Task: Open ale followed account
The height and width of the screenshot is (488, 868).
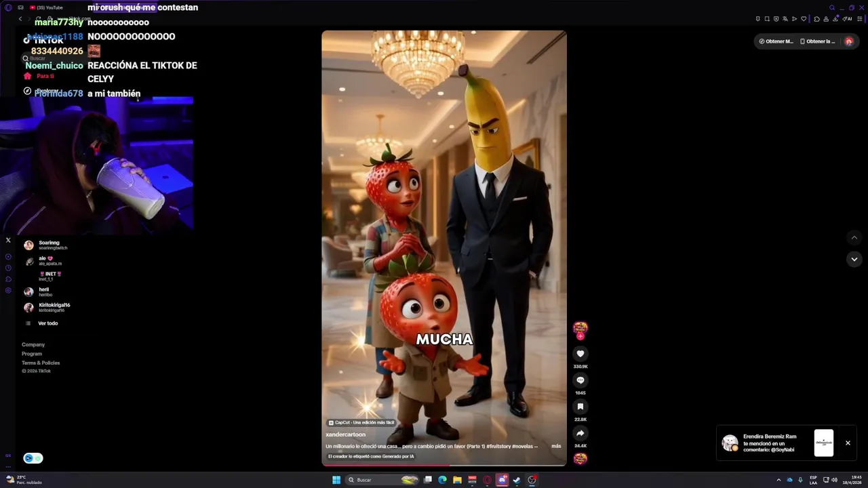Action: (43, 260)
